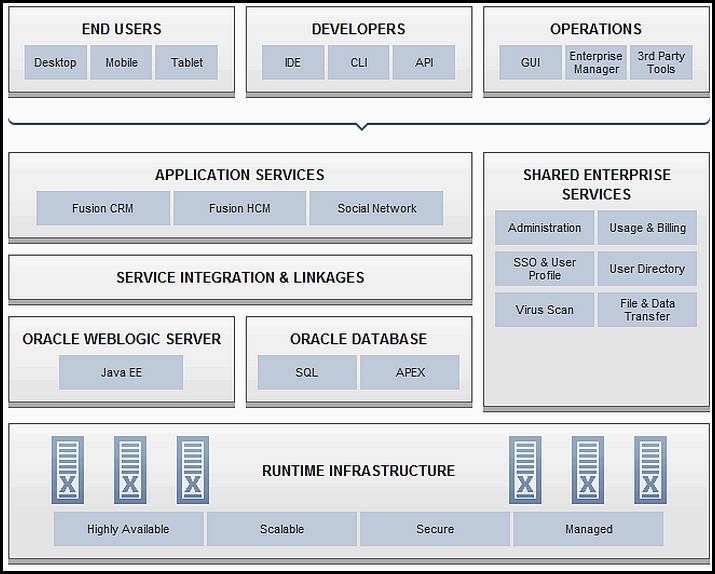Click the RUNTIME INFRASTRUCTURE heading
Viewport: 715px width, 574px height.
pyautogui.click(x=358, y=471)
